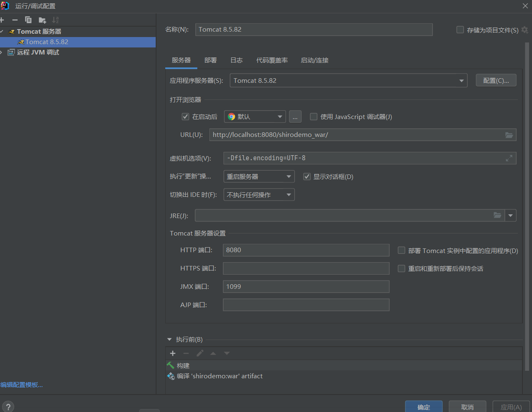The width and height of the screenshot is (532, 412).
Task: Click the save to new folder icon
Action: point(42,20)
